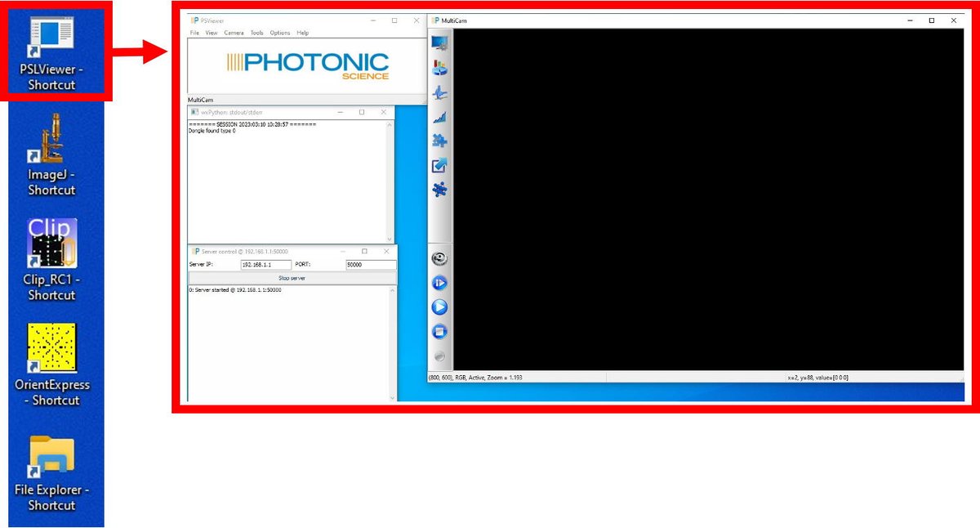The image size is (980, 528).
Task: Click the puzzle piece icon in MultiCam toolbar
Action: [439, 141]
